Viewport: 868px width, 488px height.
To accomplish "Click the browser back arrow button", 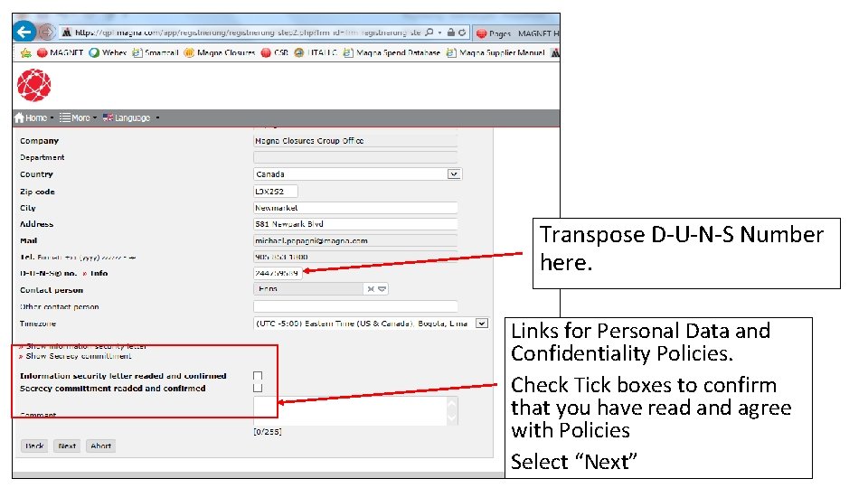I will (24, 33).
